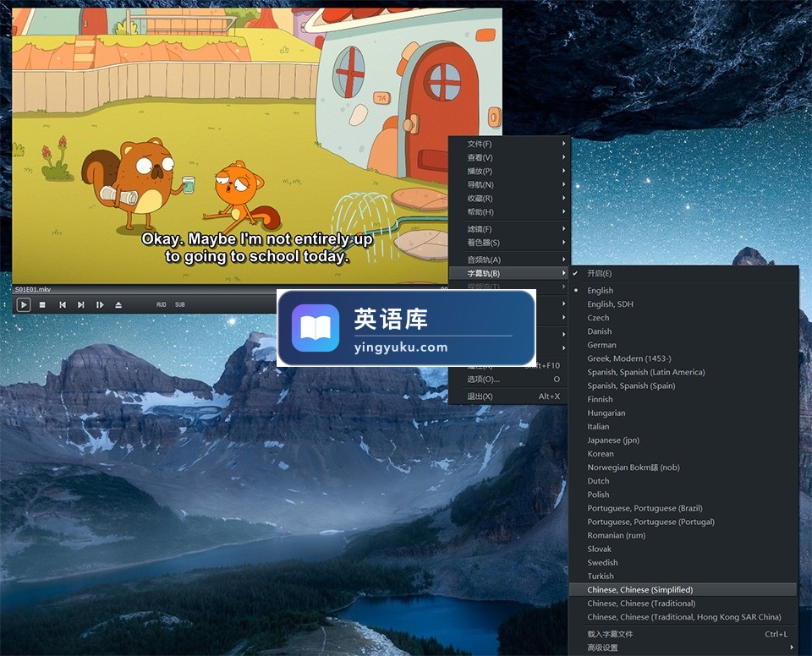Open the 帮助(H) menu entry
The image size is (812, 656).
click(509, 212)
